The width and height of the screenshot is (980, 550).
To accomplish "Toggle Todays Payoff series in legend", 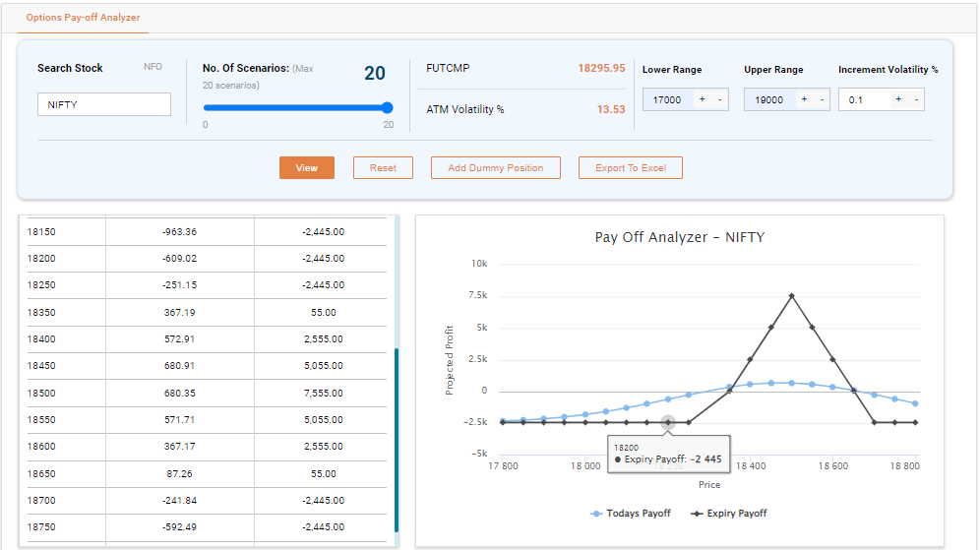I will [631, 514].
